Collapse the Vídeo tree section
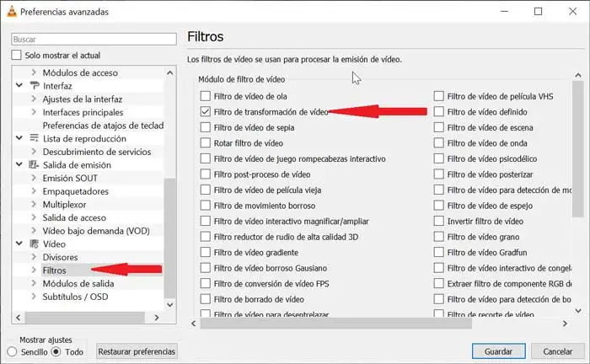590x364 pixels. tap(20, 244)
